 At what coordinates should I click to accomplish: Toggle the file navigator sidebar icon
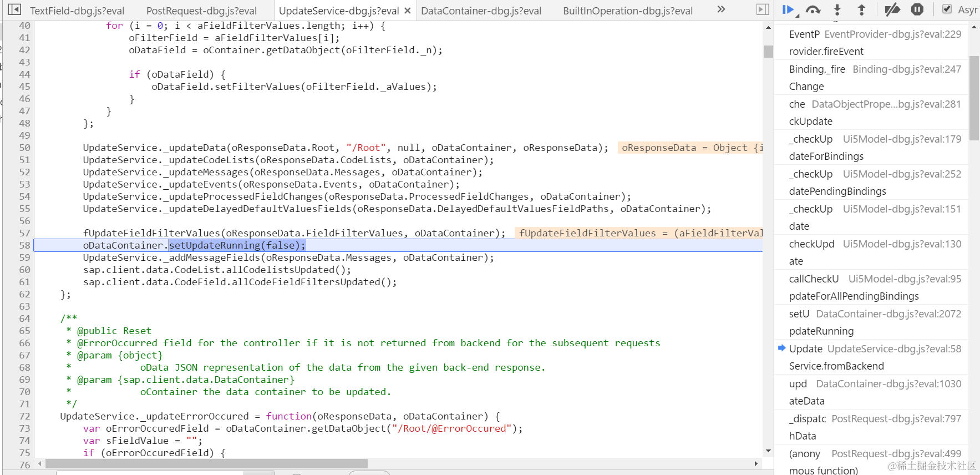click(14, 9)
